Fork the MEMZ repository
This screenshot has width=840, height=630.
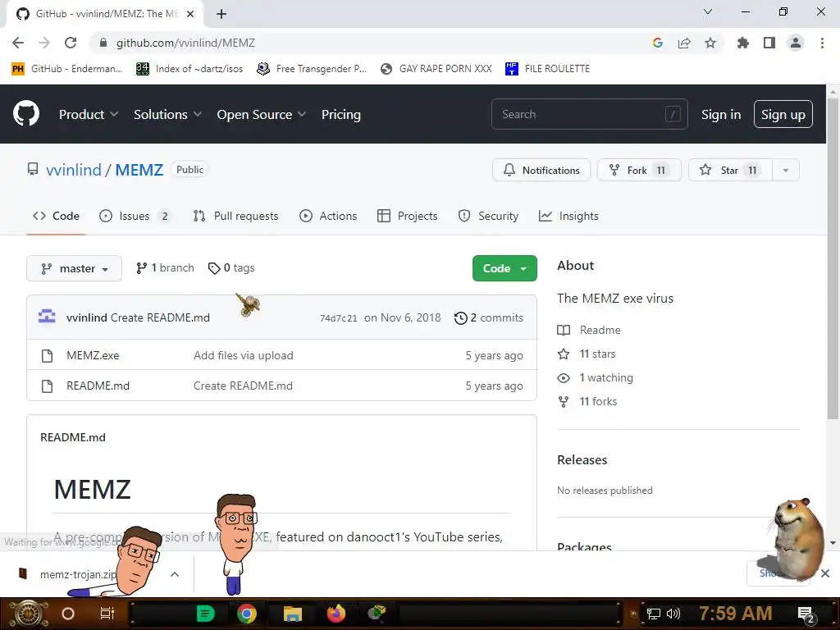(x=639, y=171)
